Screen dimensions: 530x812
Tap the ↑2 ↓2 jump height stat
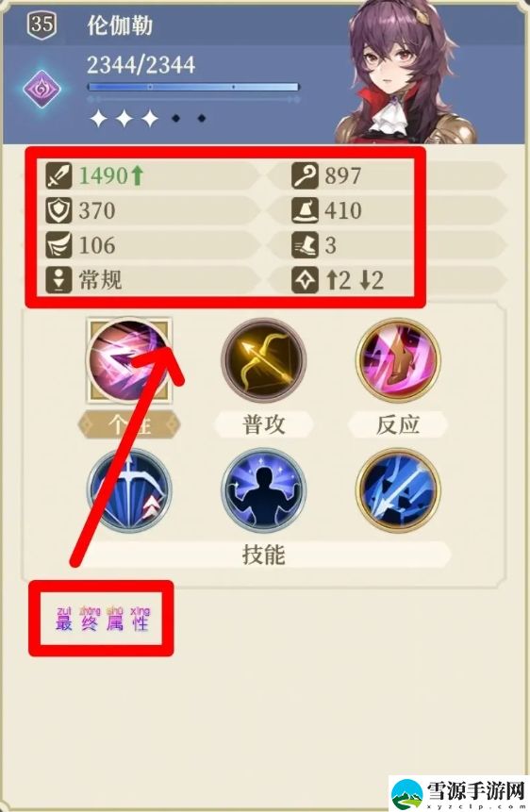355,280
